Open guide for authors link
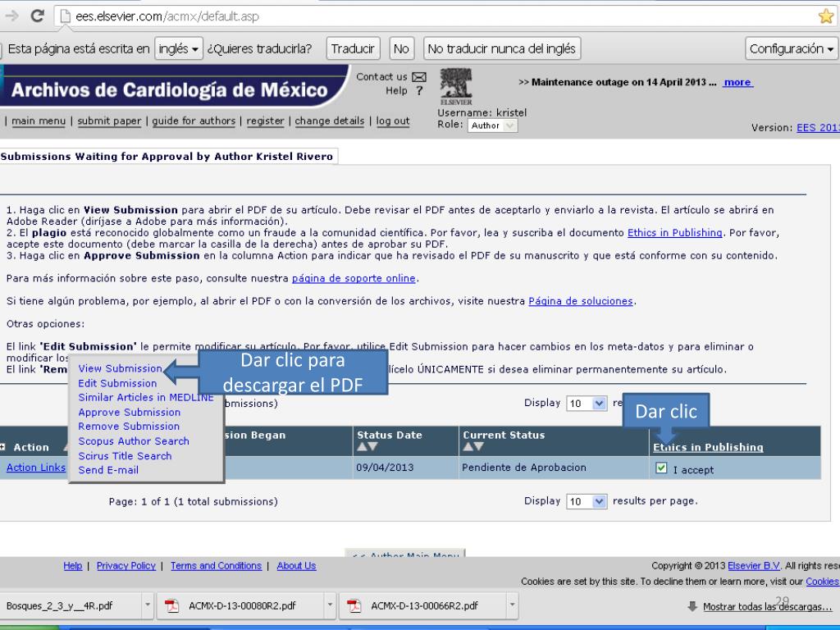 [x=194, y=121]
